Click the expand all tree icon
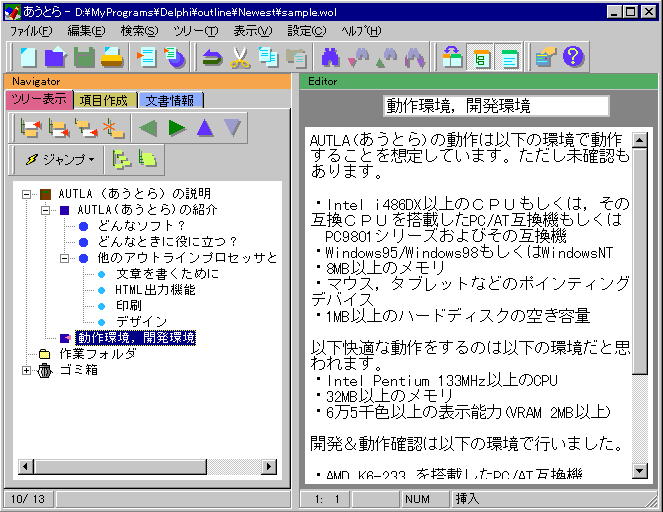663x512 pixels. [x=121, y=159]
